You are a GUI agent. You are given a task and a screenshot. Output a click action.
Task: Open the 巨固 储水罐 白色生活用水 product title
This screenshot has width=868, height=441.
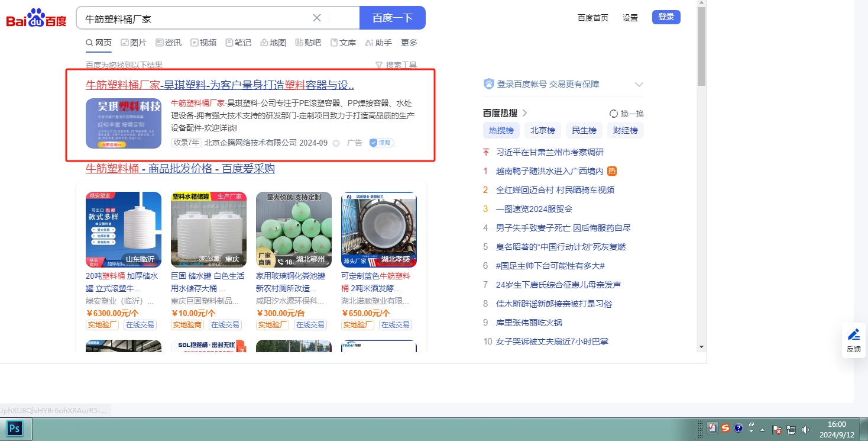(207, 282)
